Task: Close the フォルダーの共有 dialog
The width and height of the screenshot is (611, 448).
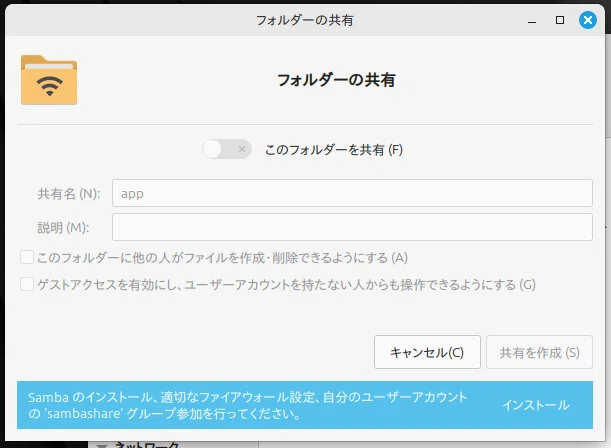Action: tap(588, 20)
